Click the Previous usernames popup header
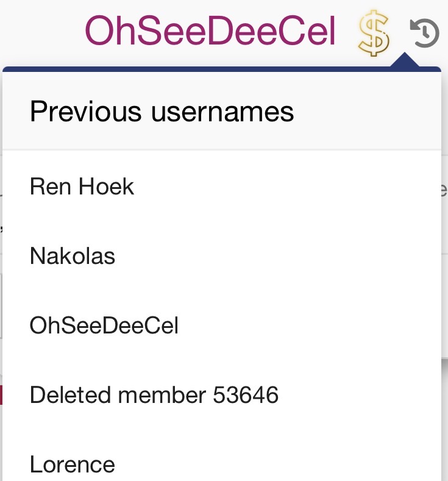This screenshot has width=448, height=481. (222, 111)
